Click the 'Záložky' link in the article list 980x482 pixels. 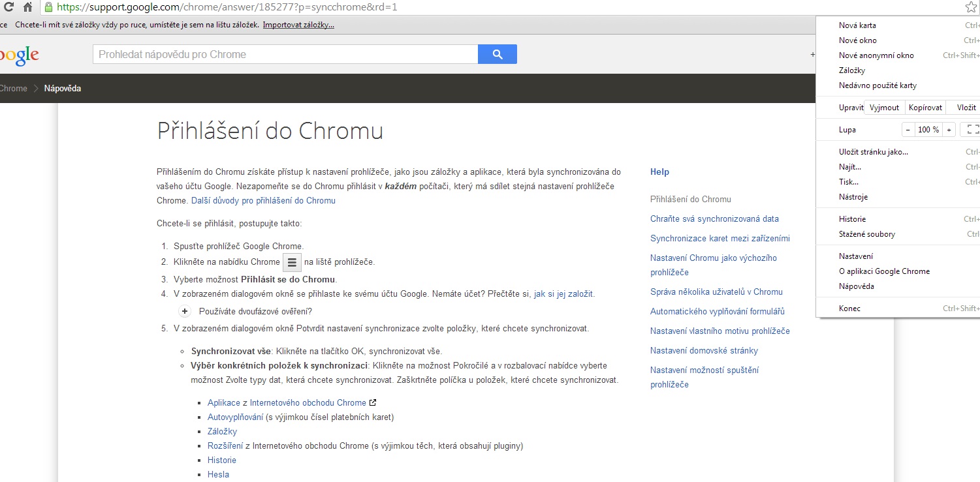coord(222,431)
